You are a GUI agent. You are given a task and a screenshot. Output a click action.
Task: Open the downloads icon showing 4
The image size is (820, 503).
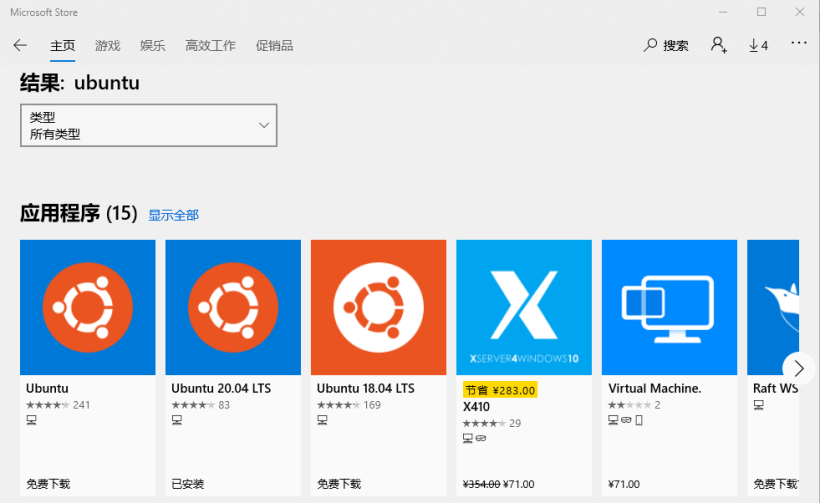pos(758,45)
